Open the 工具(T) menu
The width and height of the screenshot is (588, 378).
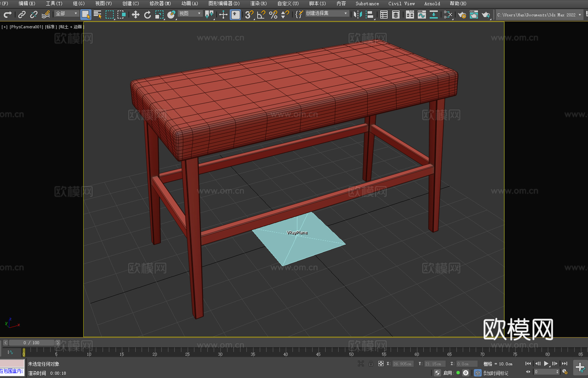pyautogui.click(x=54, y=3)
